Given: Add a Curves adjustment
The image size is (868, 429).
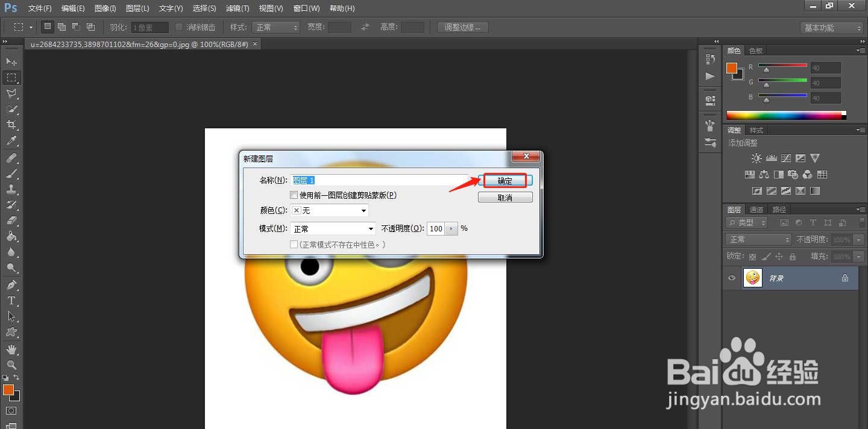Looking at the screenshot, I should 785,158.
